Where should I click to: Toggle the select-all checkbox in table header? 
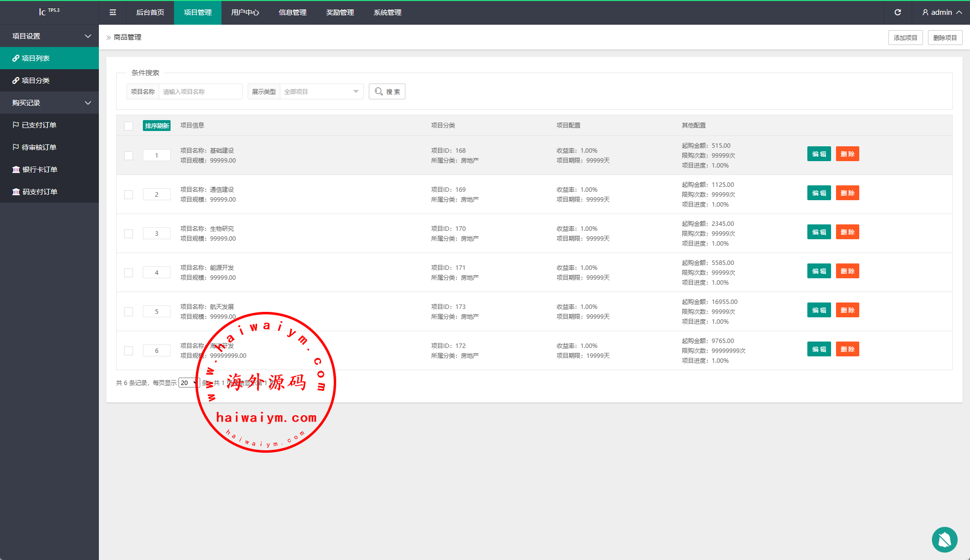click(129, 126)
